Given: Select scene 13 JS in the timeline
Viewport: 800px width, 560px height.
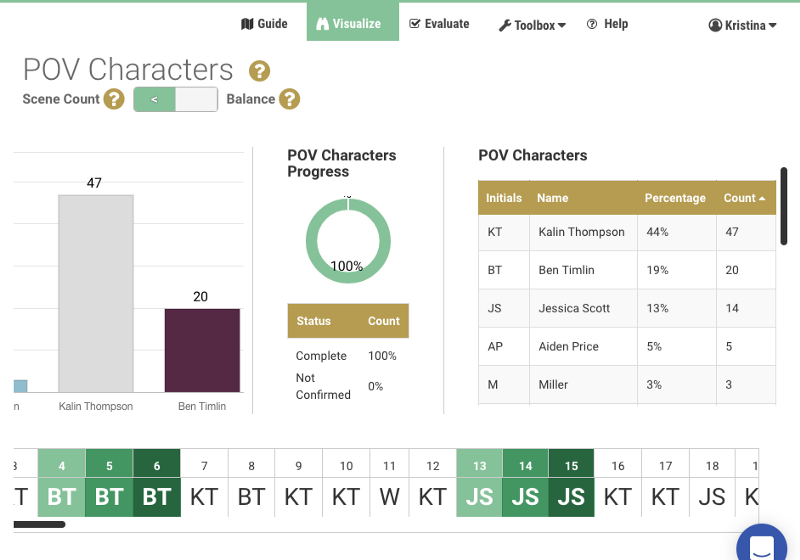Looking at the screenshot, I should (x=480, y=484).
